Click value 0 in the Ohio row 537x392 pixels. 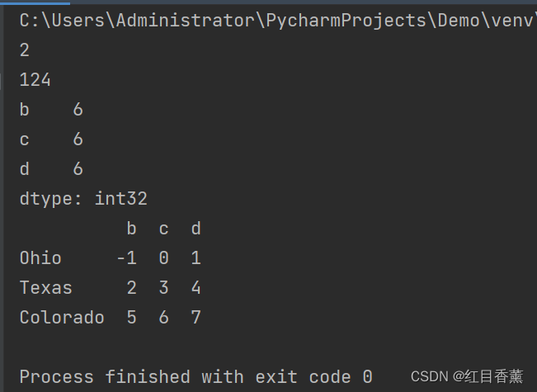coord(163,258)
